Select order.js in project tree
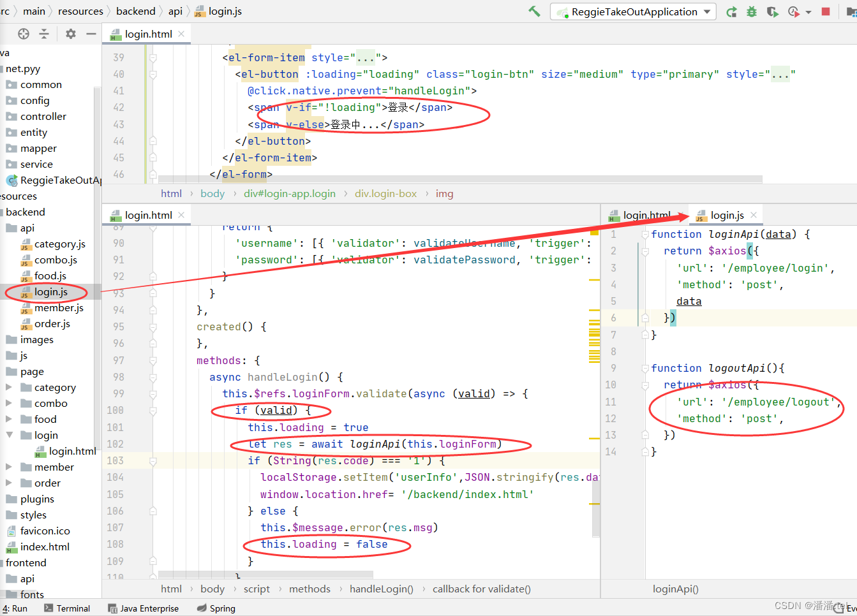Viewport: 857px width, 616px height. click(45, 324)
